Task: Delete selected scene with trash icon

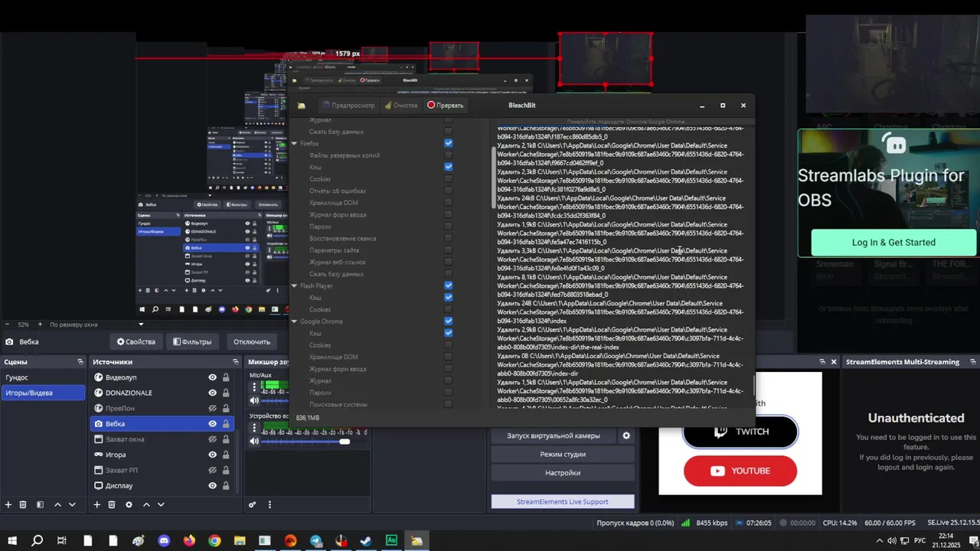Action: tap(23, 504)
